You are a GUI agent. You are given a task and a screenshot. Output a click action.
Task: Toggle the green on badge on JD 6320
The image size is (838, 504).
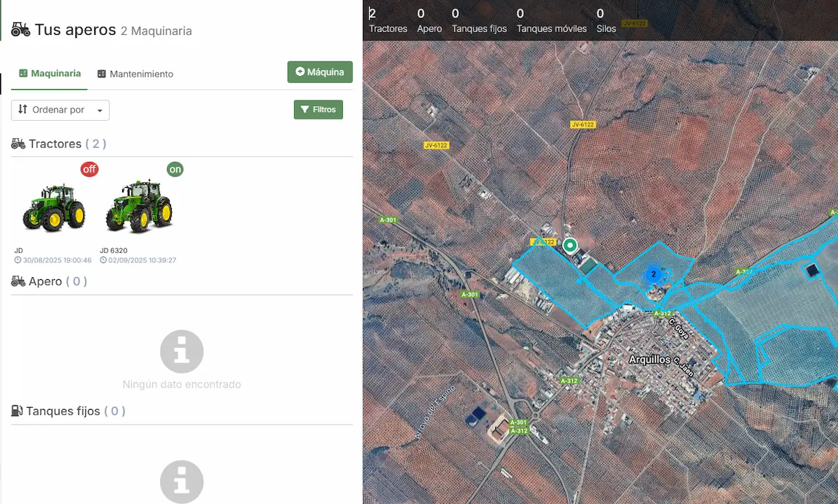point(175,169)
